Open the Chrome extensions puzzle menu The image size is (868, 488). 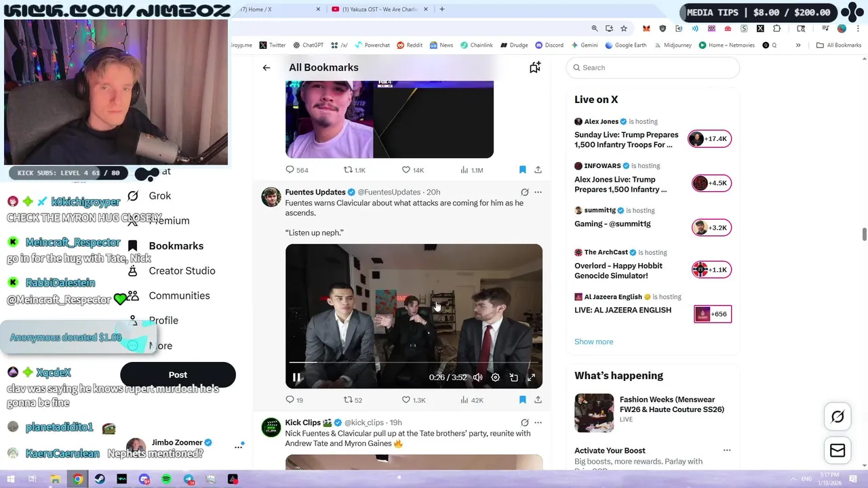[776, 28]
